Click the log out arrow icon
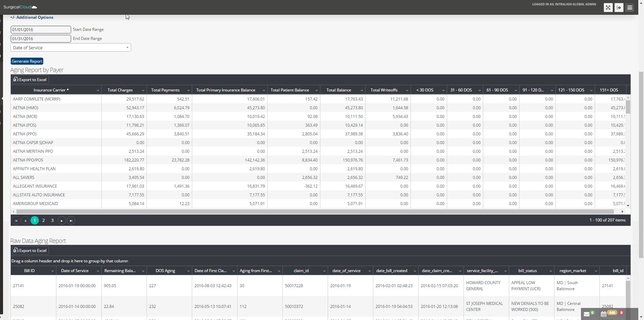 pos(619,7)
